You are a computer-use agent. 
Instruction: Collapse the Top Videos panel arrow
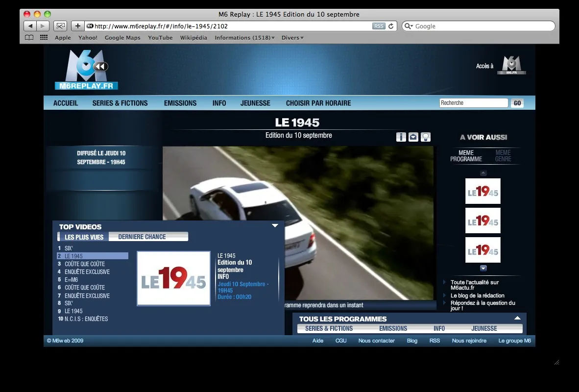point(275,226)
